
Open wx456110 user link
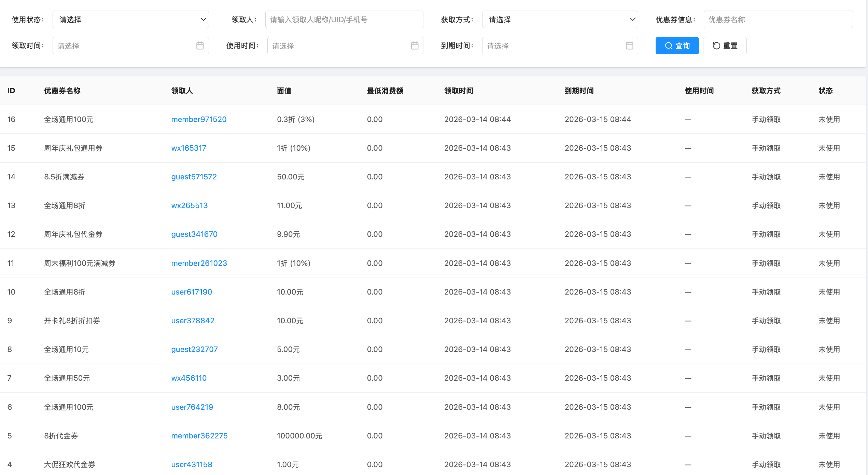pos(189,378)
